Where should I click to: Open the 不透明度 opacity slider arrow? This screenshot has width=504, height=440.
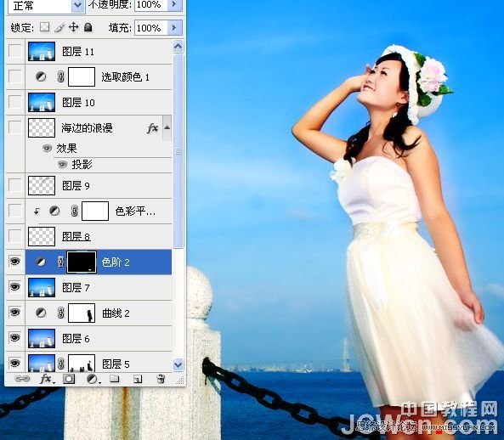click(175, 5)
